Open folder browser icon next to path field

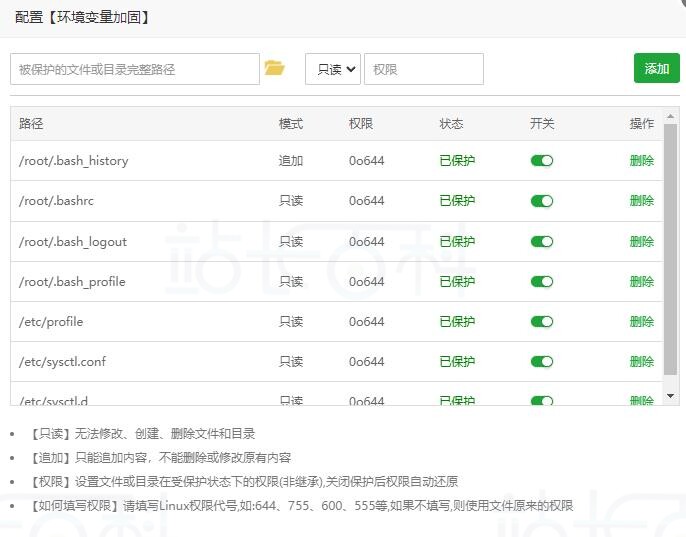click(274, 68)
